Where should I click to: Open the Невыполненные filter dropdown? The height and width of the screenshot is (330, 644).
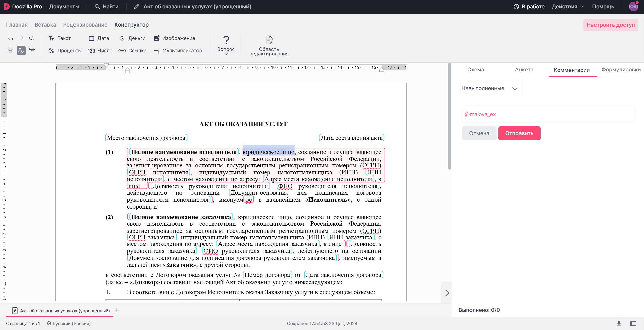click(x=490, y=88)
